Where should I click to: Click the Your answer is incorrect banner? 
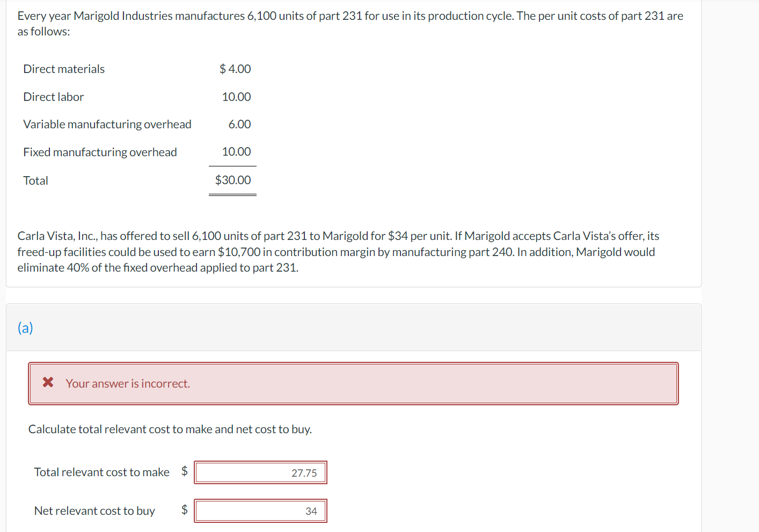click(127, 383)
